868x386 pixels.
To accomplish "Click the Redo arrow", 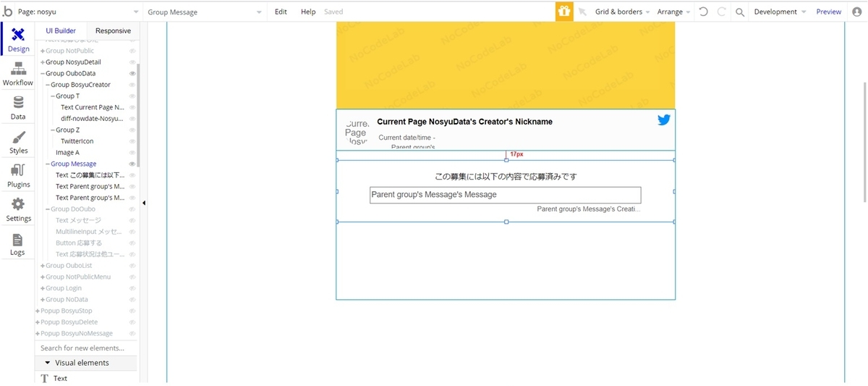I will pyautogui.click(x=722, y=12).
